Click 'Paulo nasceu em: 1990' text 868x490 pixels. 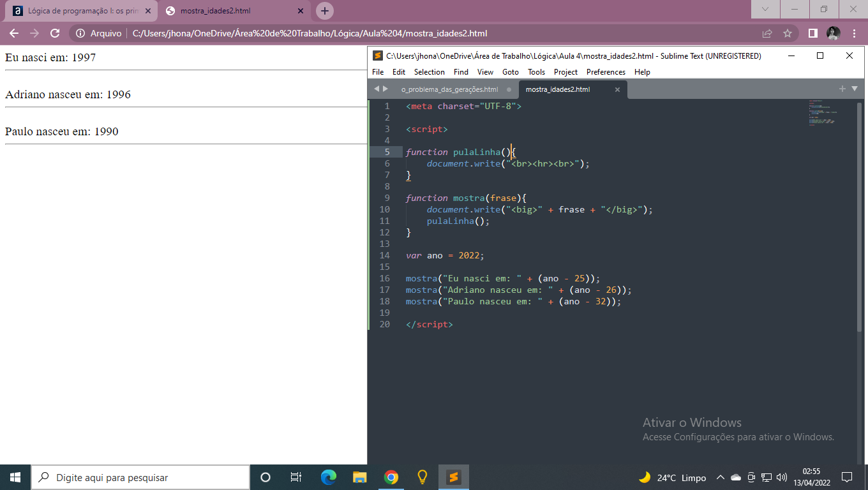(x=62, y=131)
